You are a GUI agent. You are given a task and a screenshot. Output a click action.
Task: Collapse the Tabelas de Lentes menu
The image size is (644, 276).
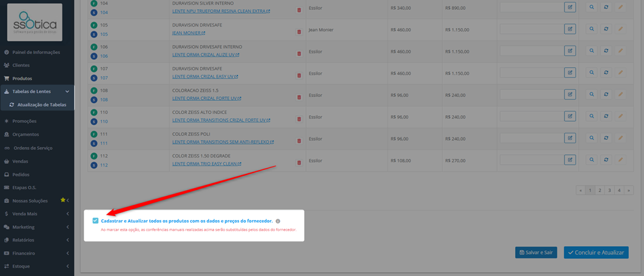tap(37, 91)
